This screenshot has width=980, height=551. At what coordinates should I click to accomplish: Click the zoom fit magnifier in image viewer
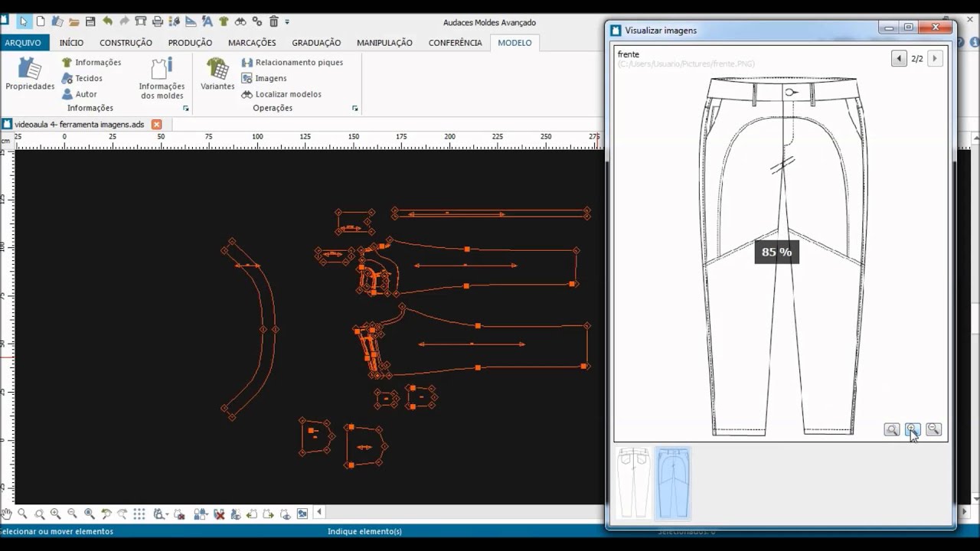[x=891, y=429]
